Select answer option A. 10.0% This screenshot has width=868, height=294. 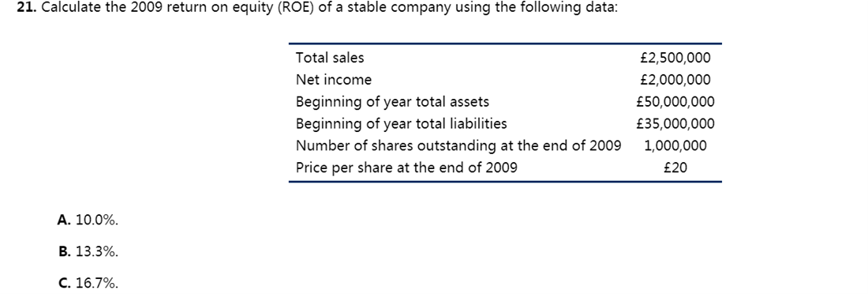click(x=88, y=220)
